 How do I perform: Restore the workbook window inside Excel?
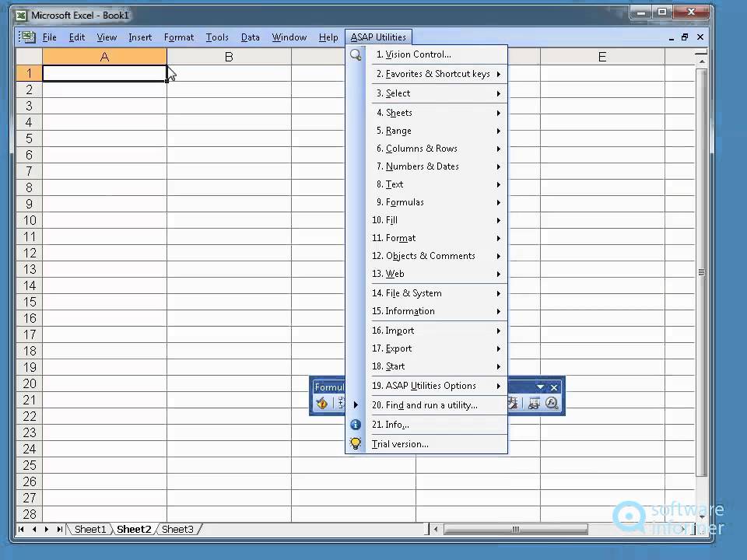685,37
